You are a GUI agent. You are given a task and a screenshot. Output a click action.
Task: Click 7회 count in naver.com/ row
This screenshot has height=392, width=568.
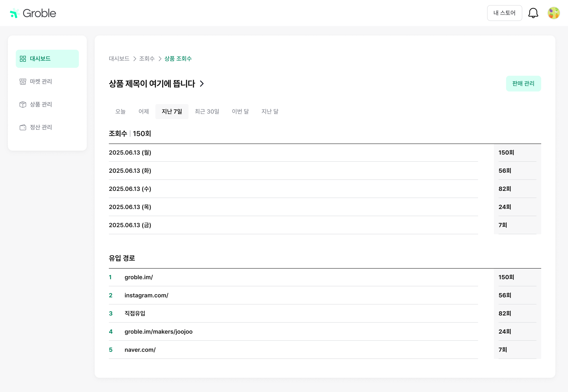(x=503, y=350)
